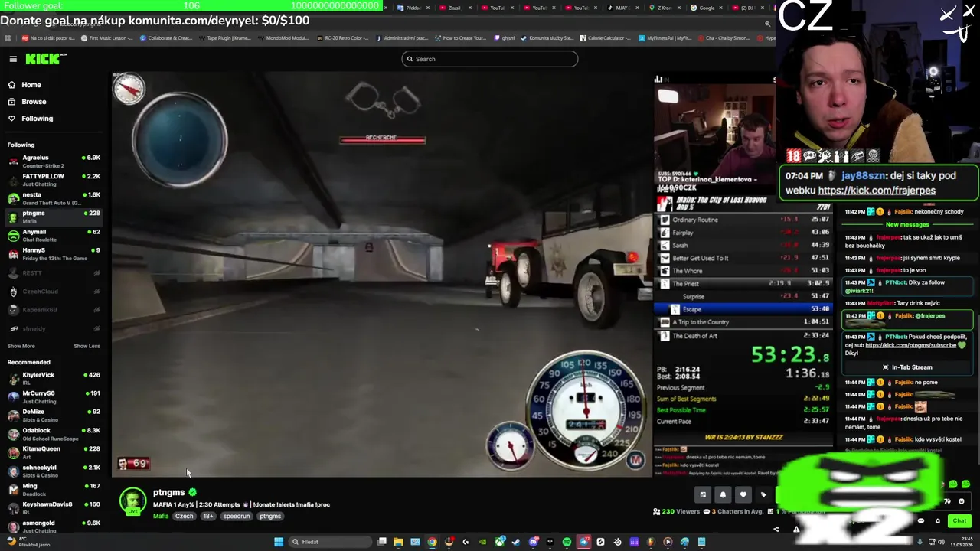
Task: Open File Explorer from taskbar
Action: pyautogui.click(x=398, y=542)
